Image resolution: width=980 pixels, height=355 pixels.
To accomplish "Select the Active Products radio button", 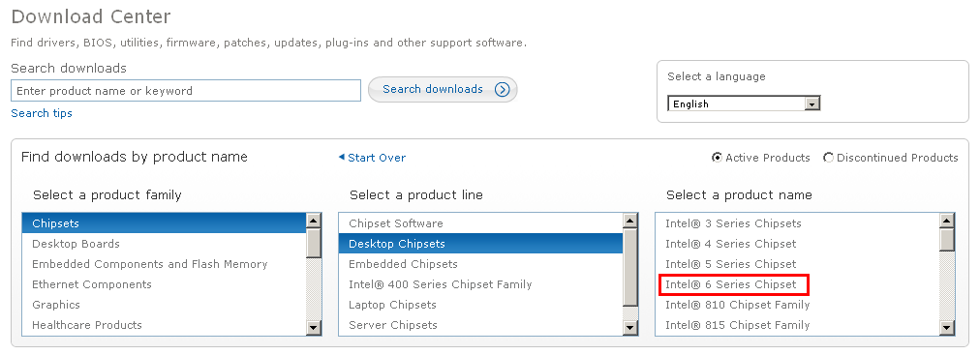I will click(717, 158).
